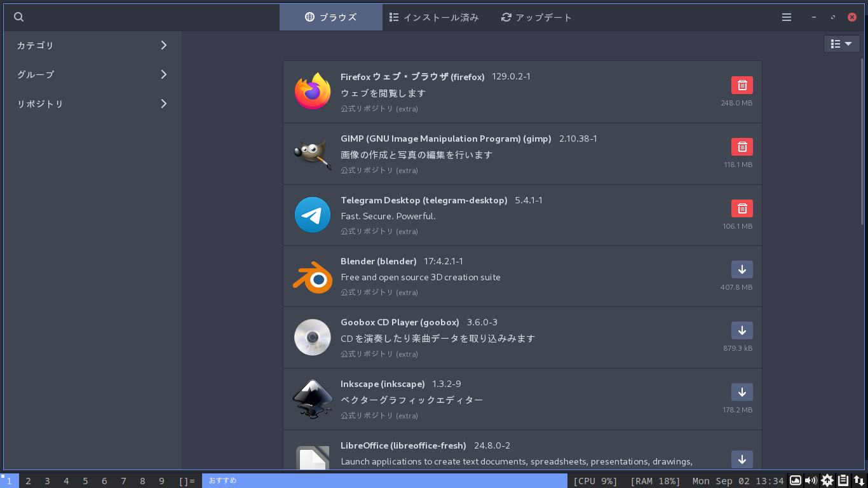Expand the リポジトリ sidebar row
The height and width of the screenshot is (488, 868).
pyautogui.click(x=93, y=104)
